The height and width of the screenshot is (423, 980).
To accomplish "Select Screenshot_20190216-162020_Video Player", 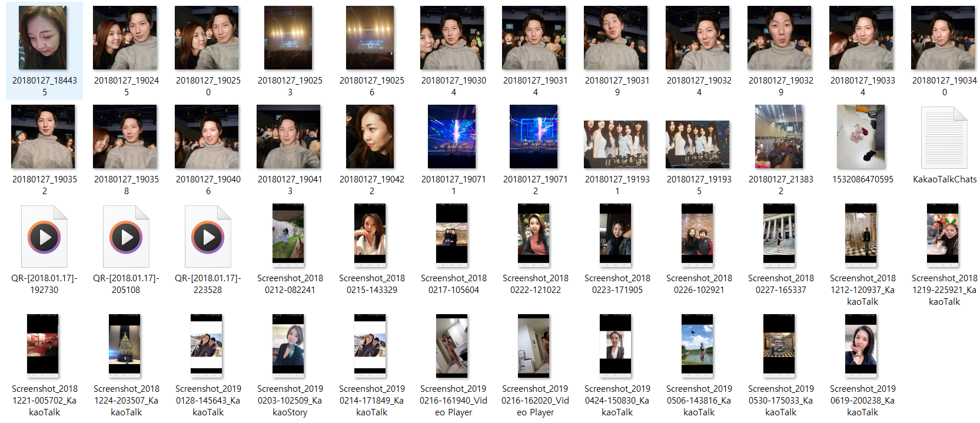I will pyautogui.click(x=534, y=346).
